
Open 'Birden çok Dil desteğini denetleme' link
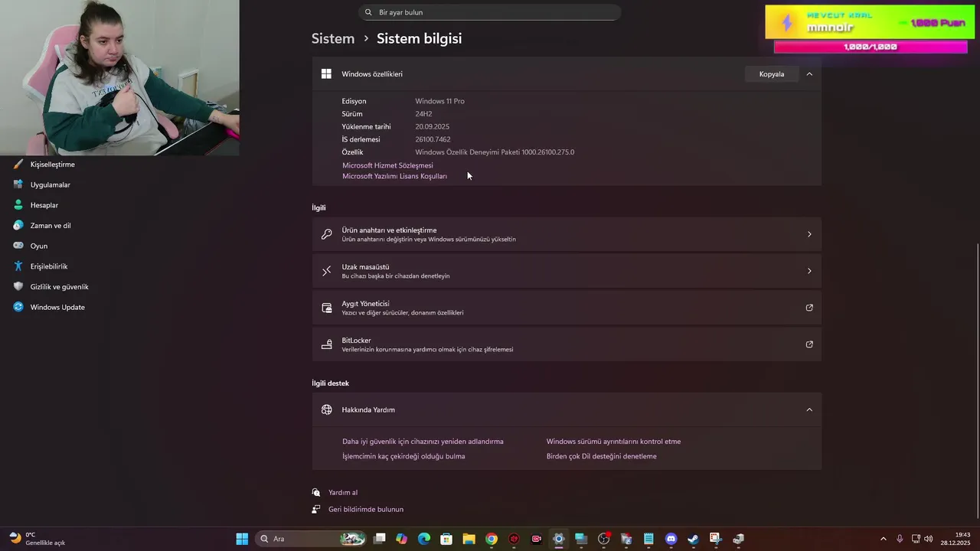[x=601, y=456]
